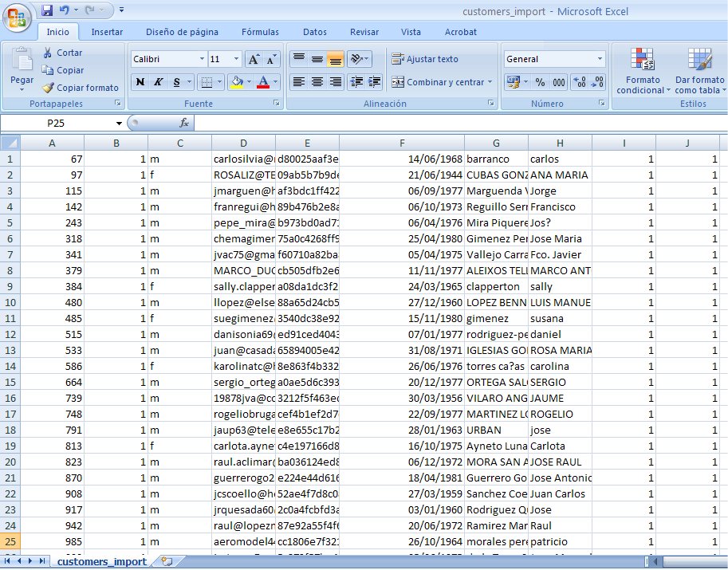Open the General number format dropdown

coord(600,59)
